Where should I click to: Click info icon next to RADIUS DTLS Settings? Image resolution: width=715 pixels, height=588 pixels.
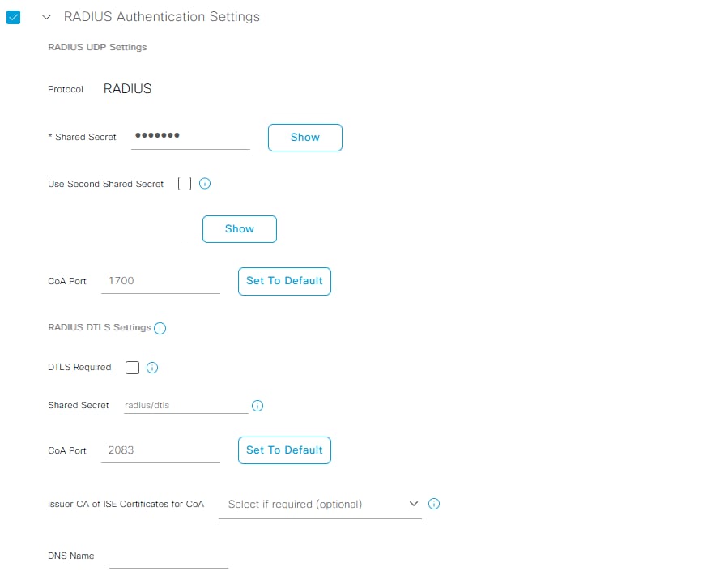click(x=160, y=328)
